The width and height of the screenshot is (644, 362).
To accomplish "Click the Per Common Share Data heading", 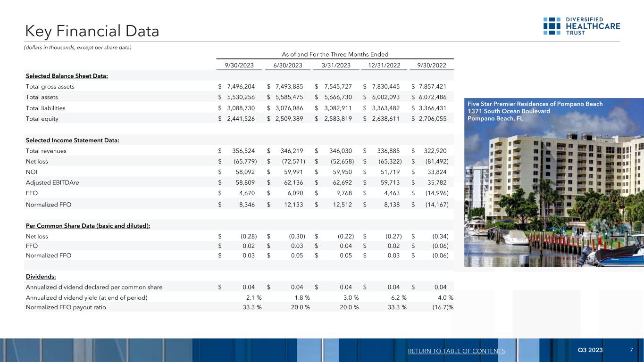I will (x=88, y=225).
